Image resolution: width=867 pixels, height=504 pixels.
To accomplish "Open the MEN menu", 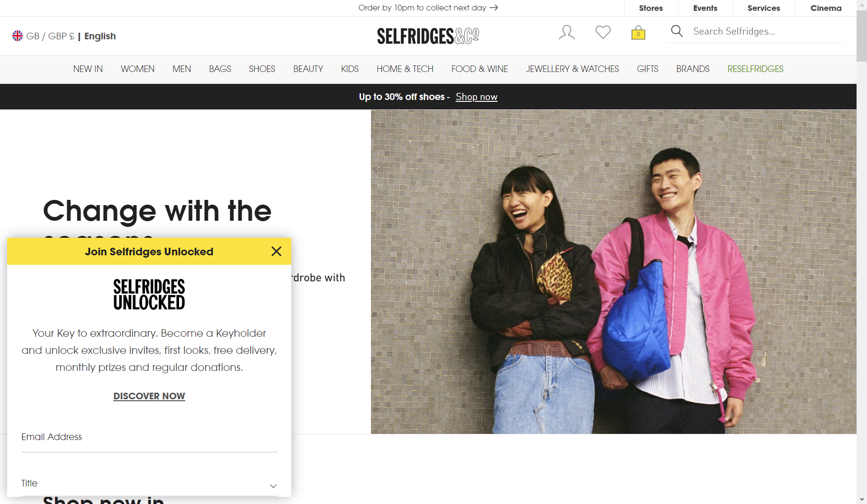I will pyautogui.click(x=181, y=69).
